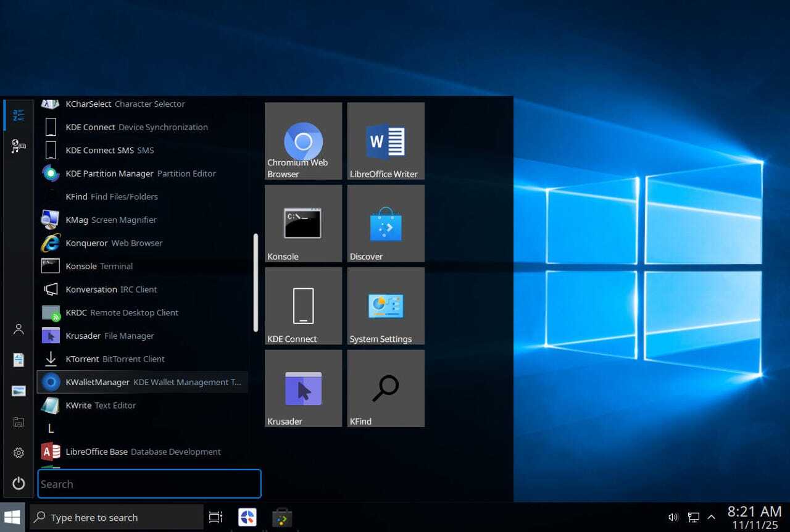
Task: Open KDE Connect SMS entry
Action: tap(143, 150)
